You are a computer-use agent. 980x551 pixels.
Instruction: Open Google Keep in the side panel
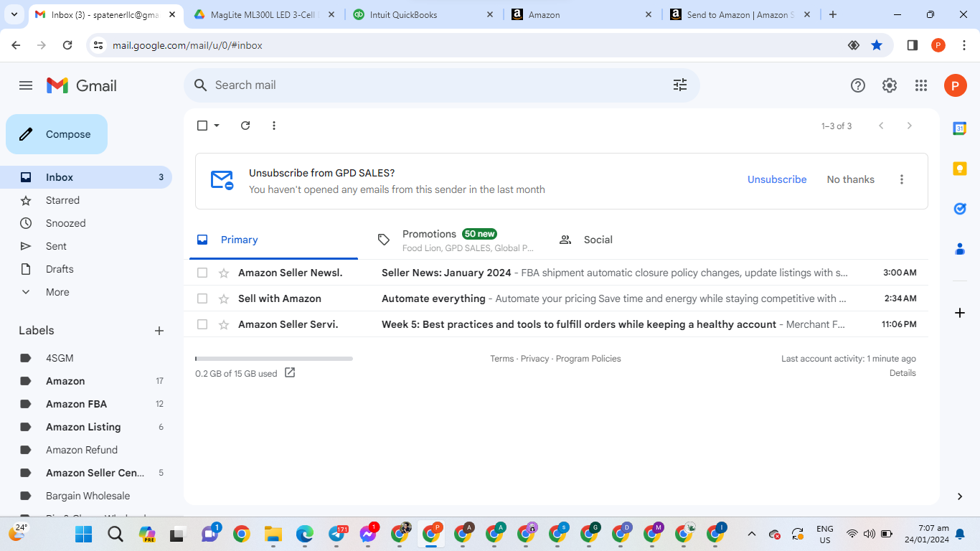tap(960, 169)
